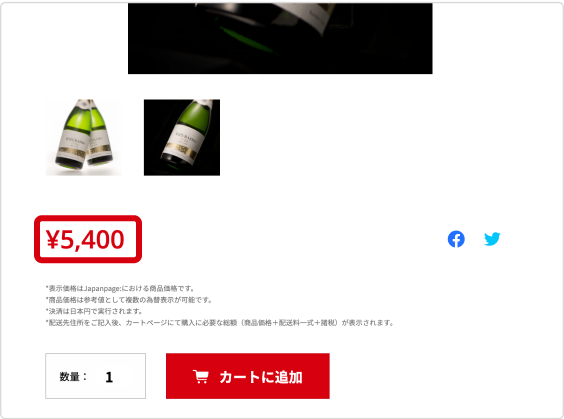Click the red highlight frame around the price

click(x=88, y=239)
